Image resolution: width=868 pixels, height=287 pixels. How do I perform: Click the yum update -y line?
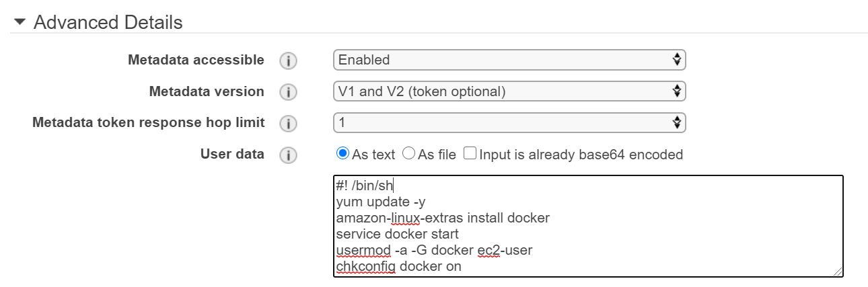point(381,202)
